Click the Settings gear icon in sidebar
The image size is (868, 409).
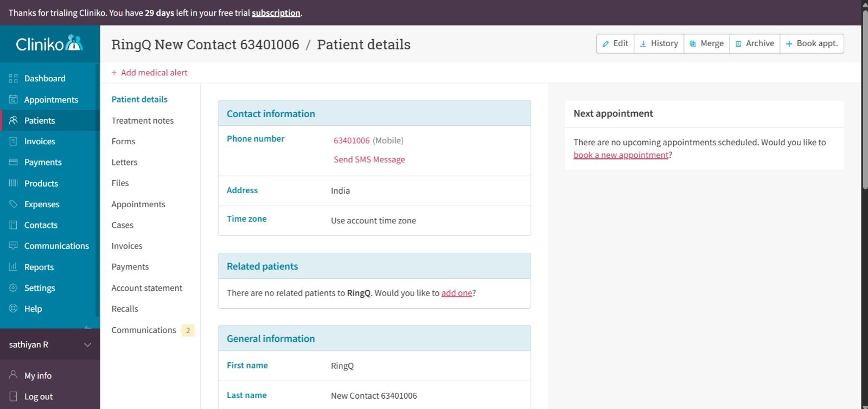click(14, 287)
